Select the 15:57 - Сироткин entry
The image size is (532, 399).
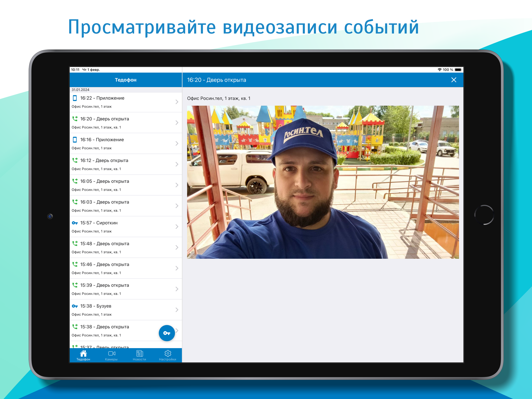(126, 227)
